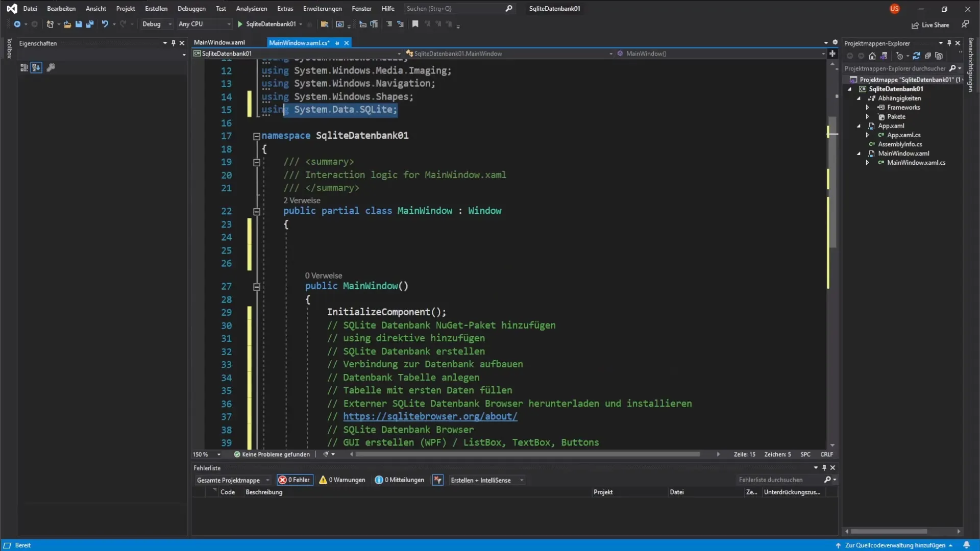The height and width of the screenshot is (551, 980).
Task: Click the editor horizontal scrollbar
Action: 528,454
